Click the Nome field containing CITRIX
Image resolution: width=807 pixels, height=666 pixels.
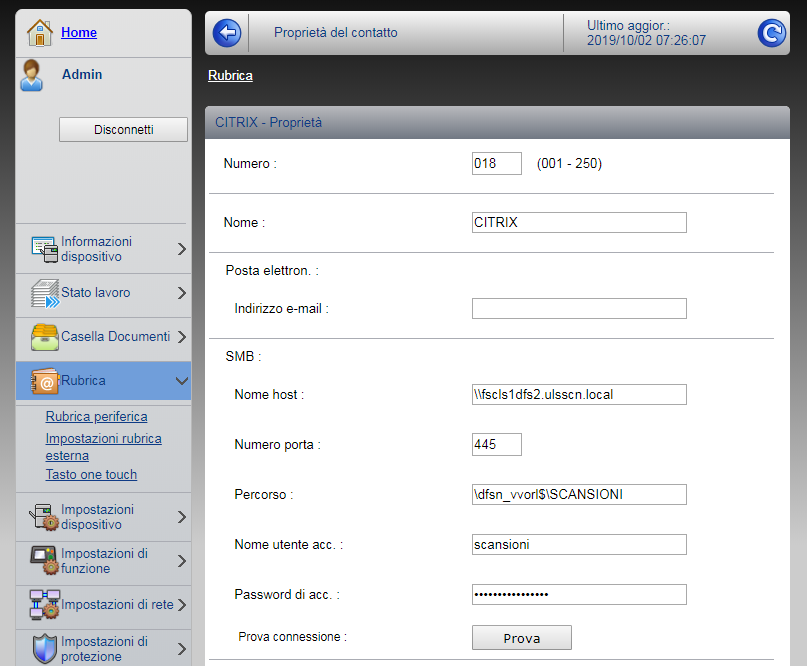tap(579, 222)
